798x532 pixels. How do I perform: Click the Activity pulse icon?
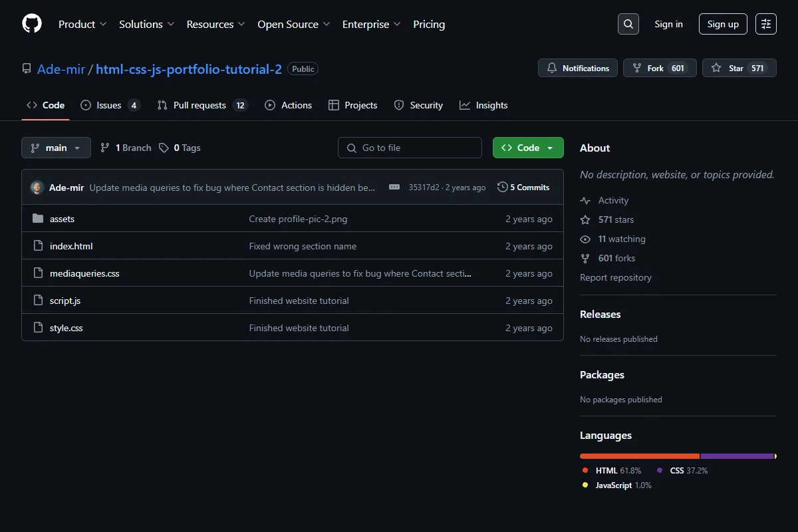tap(585, 200)
